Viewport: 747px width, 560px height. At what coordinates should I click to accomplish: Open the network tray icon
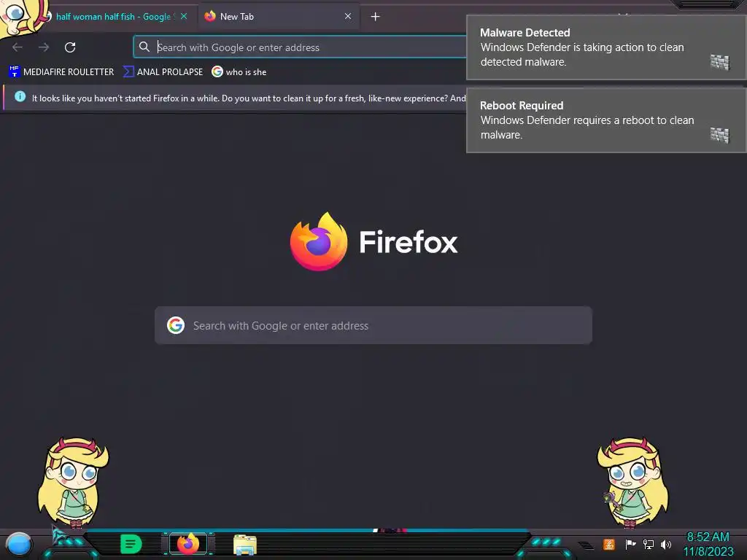pyautogui.click(x=648, y=544)
